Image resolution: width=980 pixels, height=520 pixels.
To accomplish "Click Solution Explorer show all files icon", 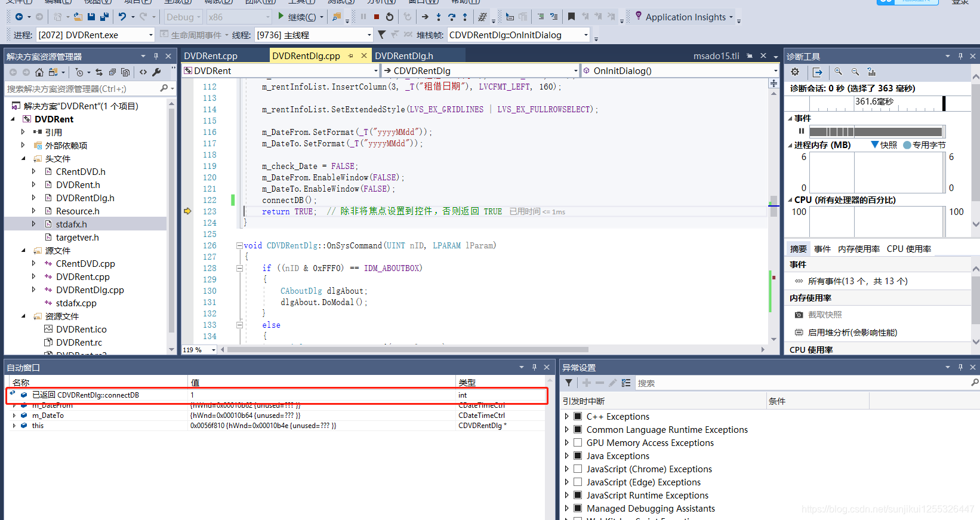I will click(x=125, y=72).
